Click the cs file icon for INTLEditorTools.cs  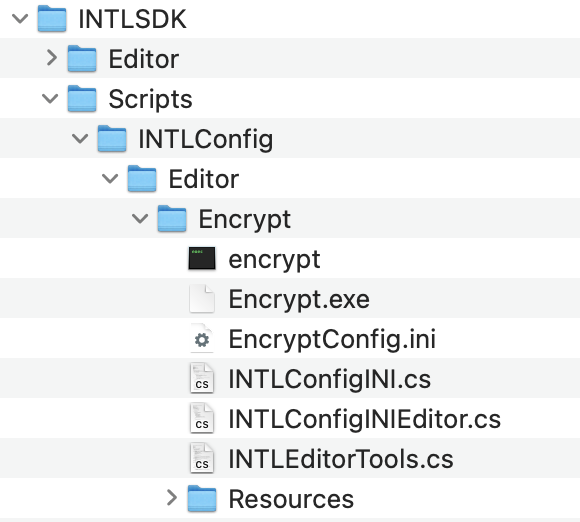click(x=202, y=459)
